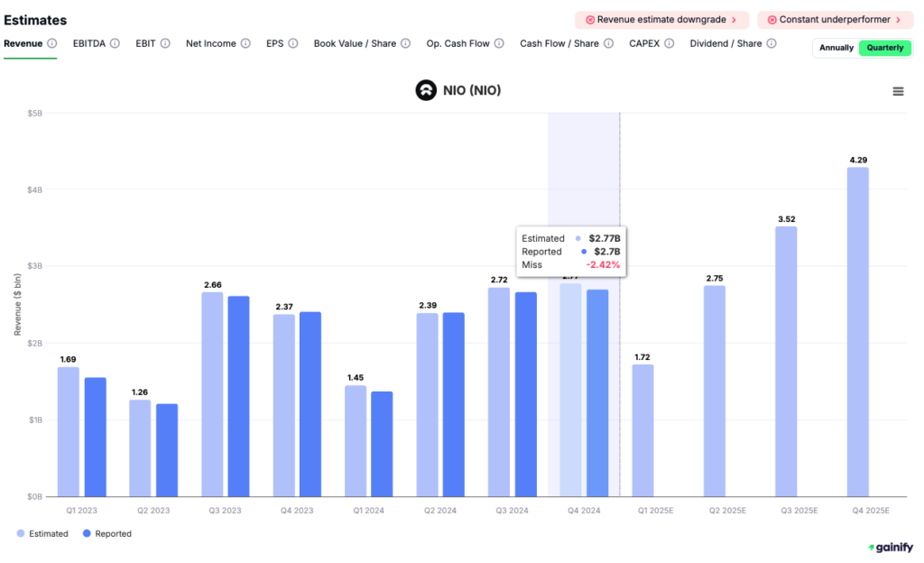Click the Q1 2023 estimated bar (1.69)
The image size is (924, 563).
(x=69, y=431)
